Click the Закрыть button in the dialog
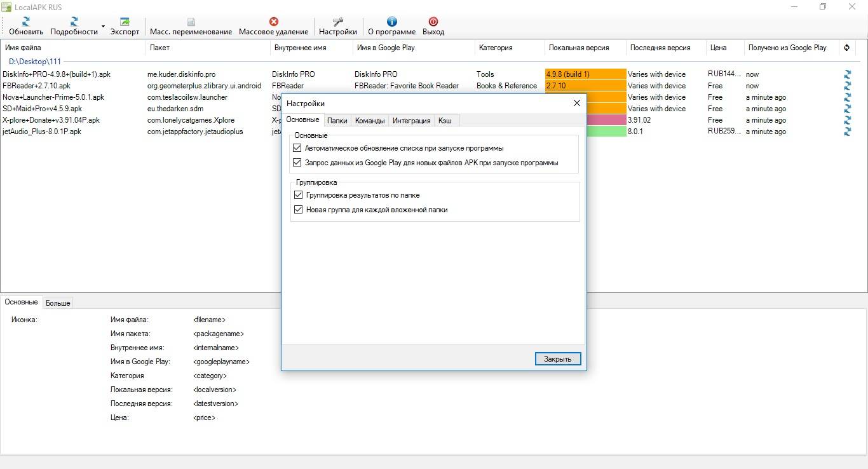This screenshot has width=868, height=469. [558, 359]
